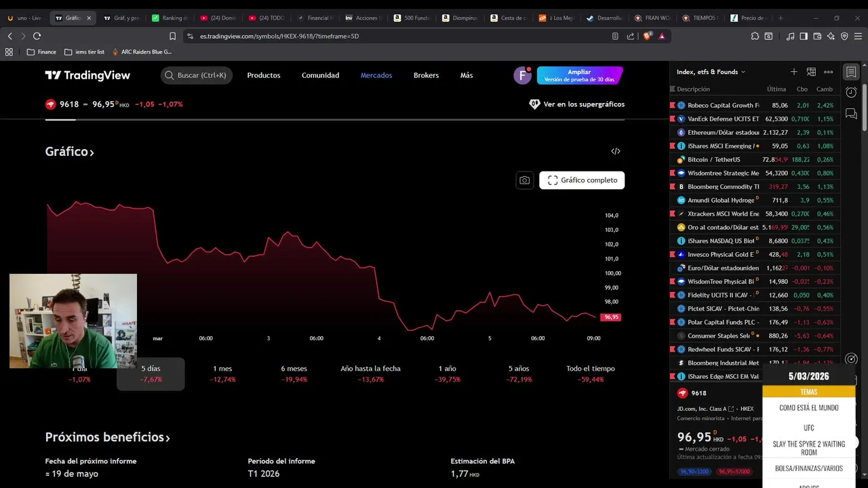Add symbol with the watchlist plus icon
This screenshot has height=488, width=868.
pyautogui.click(x=793, y=72)
